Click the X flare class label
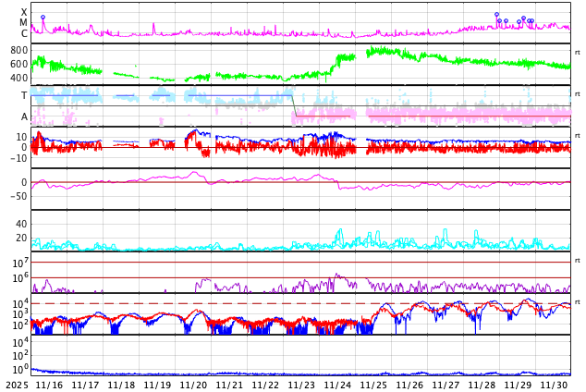 [x=24, y=13]
